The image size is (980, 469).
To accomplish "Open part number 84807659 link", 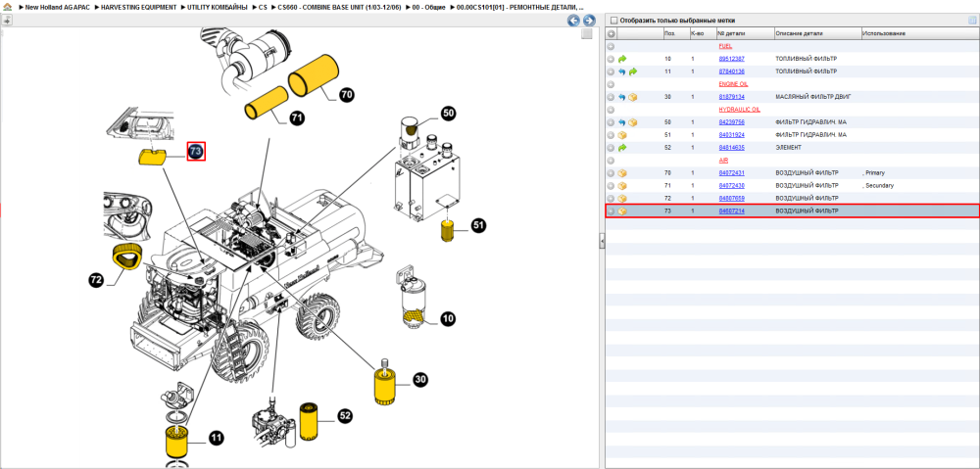I will (x=731, y=199).
